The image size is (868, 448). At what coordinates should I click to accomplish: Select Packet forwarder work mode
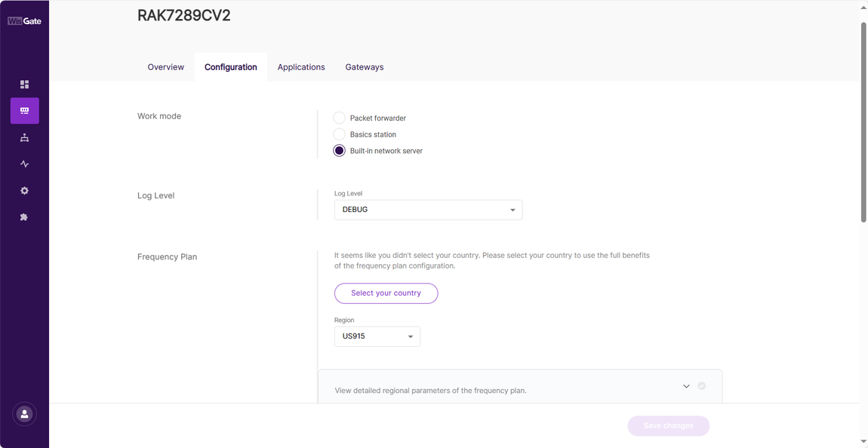[x=340, y=118]
